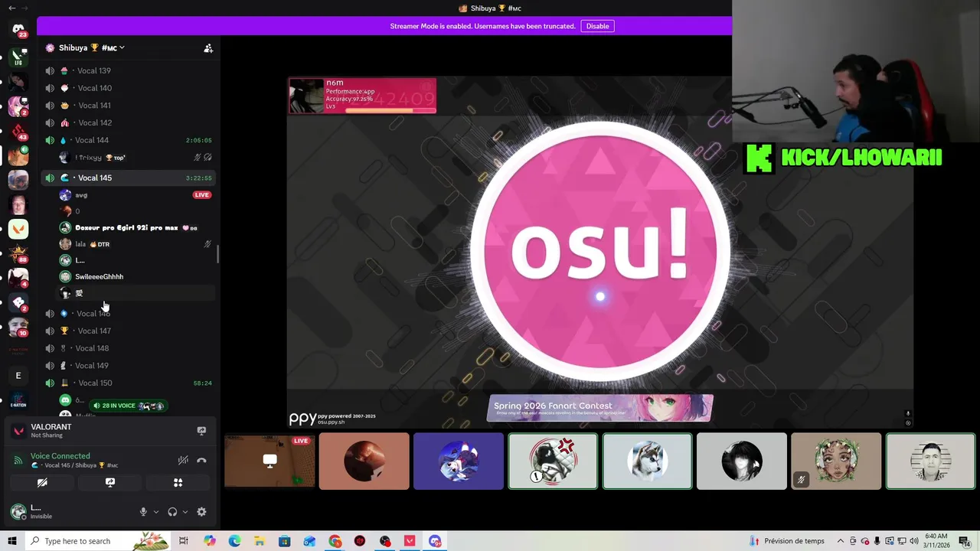980x551 pixels.
Task: Toggle noise suppression in Voice Connected panel
Action: pos(183,460)
